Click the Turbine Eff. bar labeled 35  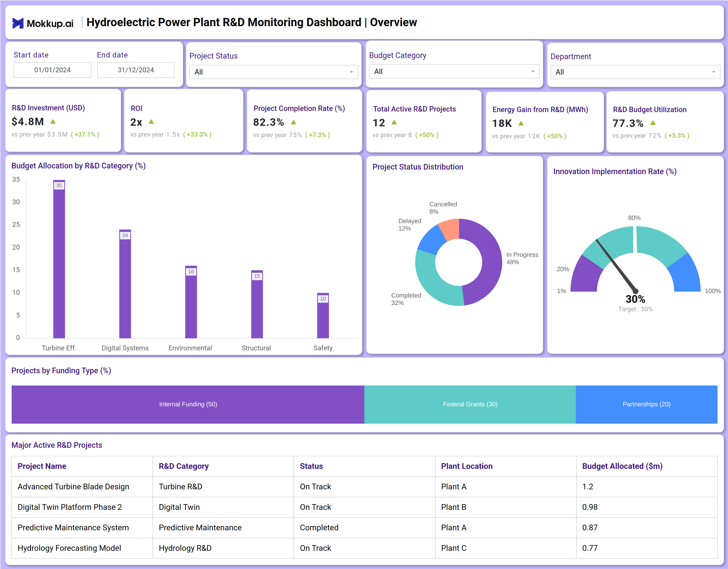[x=59, y=259]
